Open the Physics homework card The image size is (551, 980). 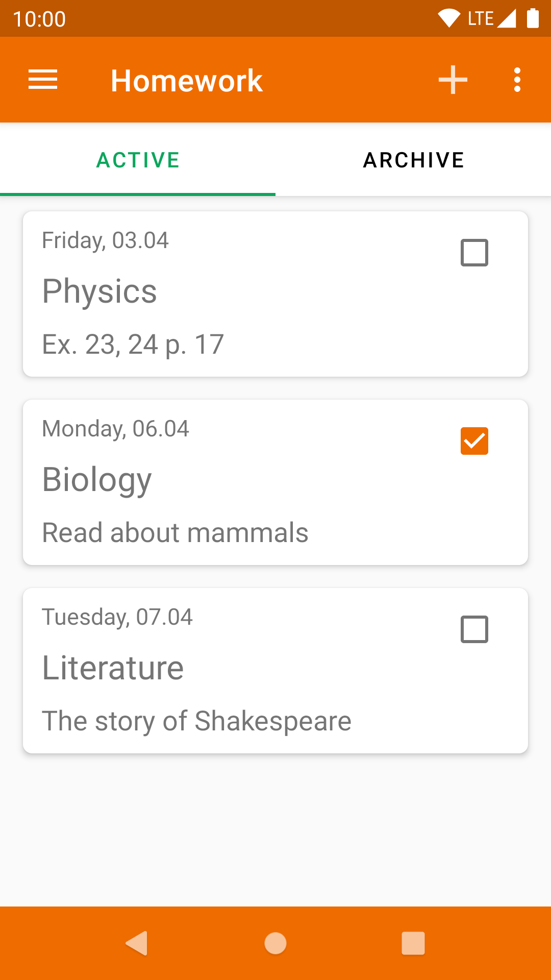(x=275, y=294)
